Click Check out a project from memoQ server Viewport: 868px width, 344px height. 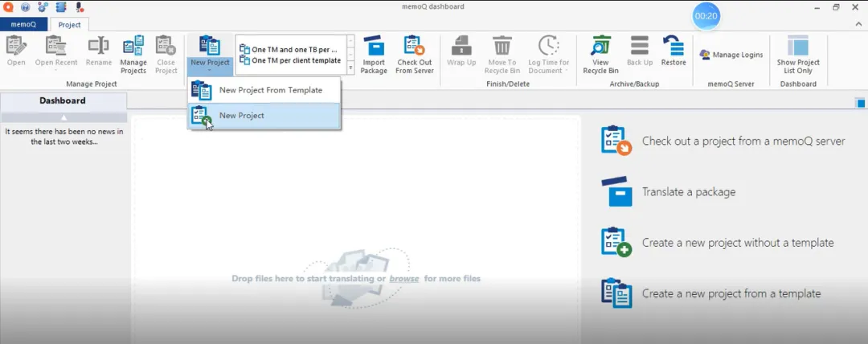[x=743, y=141]
